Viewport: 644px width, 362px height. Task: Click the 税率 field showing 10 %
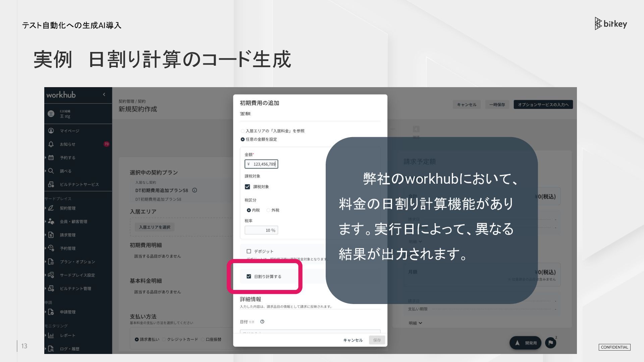pos(261,230)
